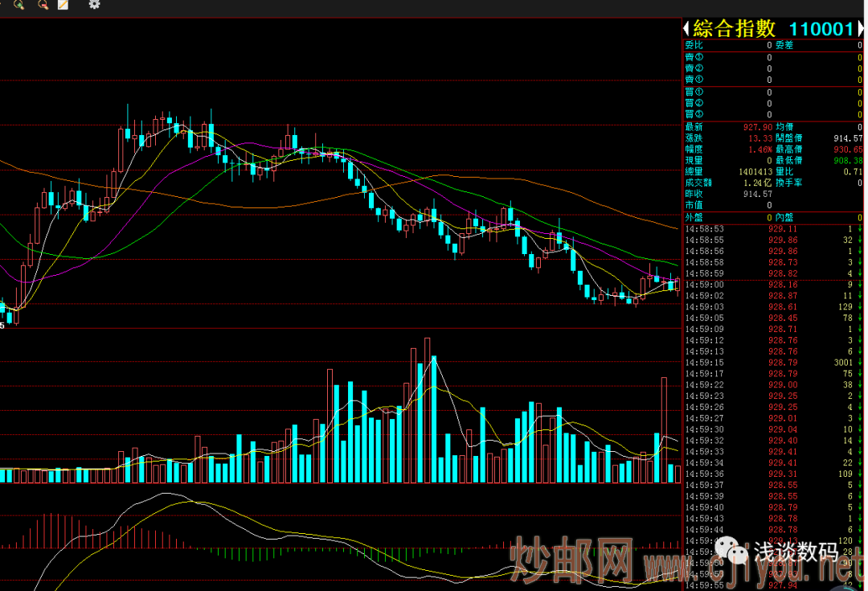Click the opening price value 914.57

click(848, 138)
